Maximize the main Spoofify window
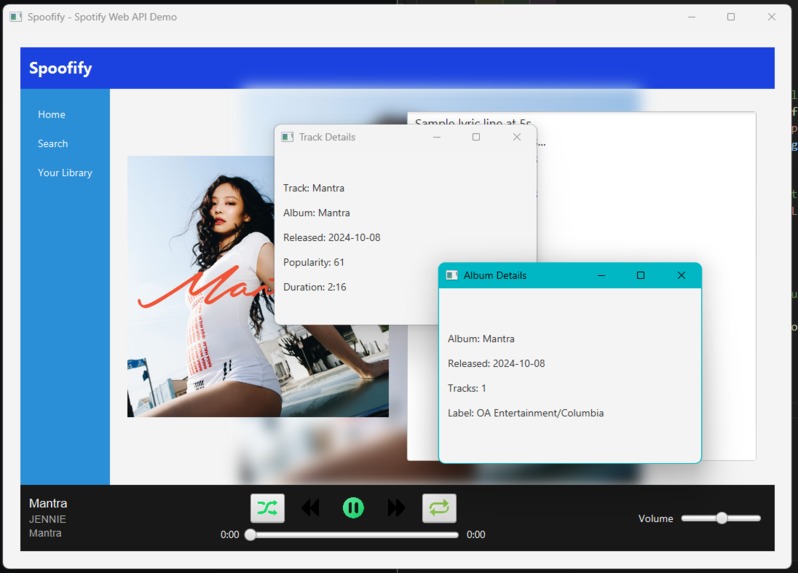Screen dimensions: 798x573 tap(731, 17)
